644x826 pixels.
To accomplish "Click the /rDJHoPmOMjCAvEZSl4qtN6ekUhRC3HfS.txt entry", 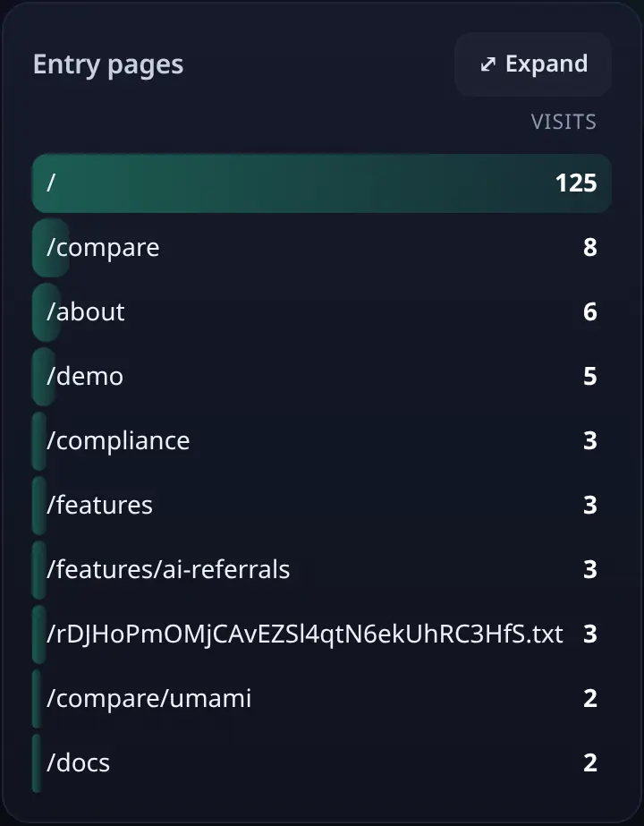I will pyautogui.click(x=322, y=634).
